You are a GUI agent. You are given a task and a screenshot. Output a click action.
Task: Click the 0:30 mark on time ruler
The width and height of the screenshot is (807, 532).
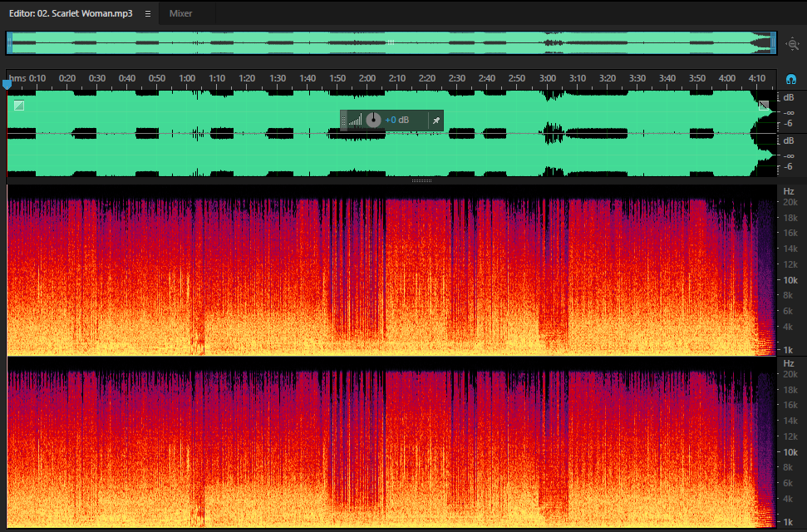tap(96, 78)
